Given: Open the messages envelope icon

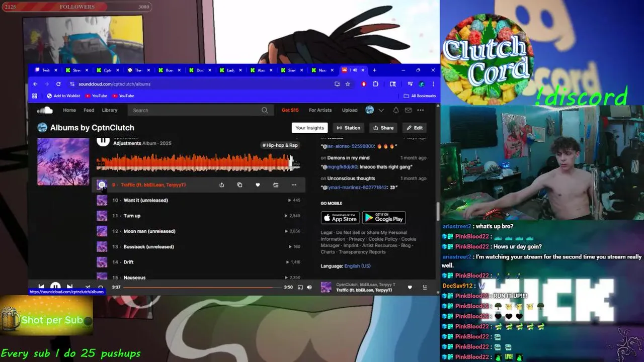Looking at the screenshot, I should [x=408, y=110].
